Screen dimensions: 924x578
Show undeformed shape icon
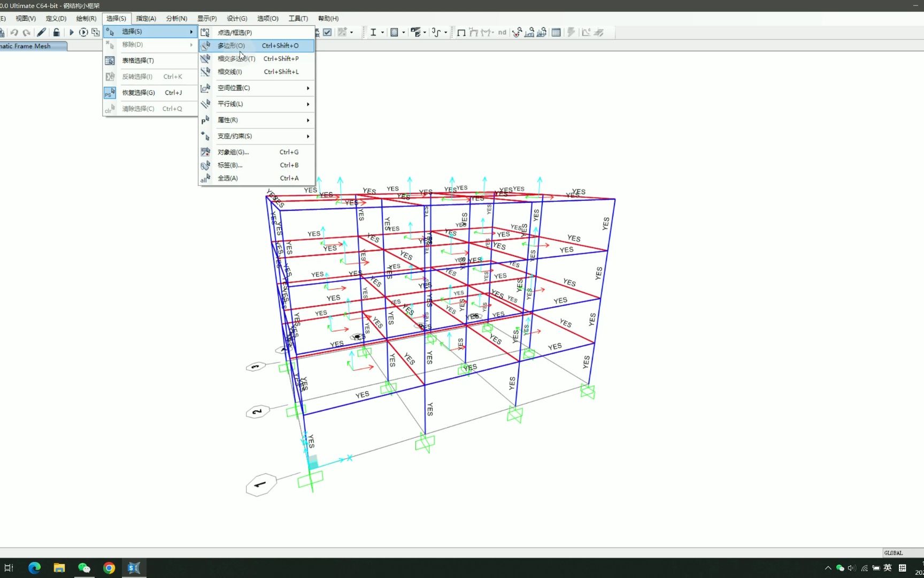pos(461,33)
